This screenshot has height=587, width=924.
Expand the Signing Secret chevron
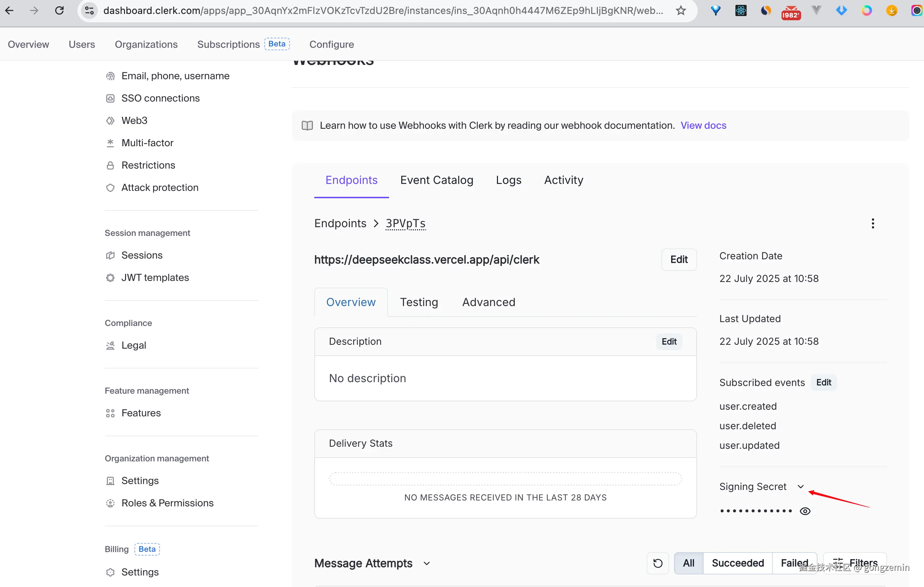click(x=800, y=486)
